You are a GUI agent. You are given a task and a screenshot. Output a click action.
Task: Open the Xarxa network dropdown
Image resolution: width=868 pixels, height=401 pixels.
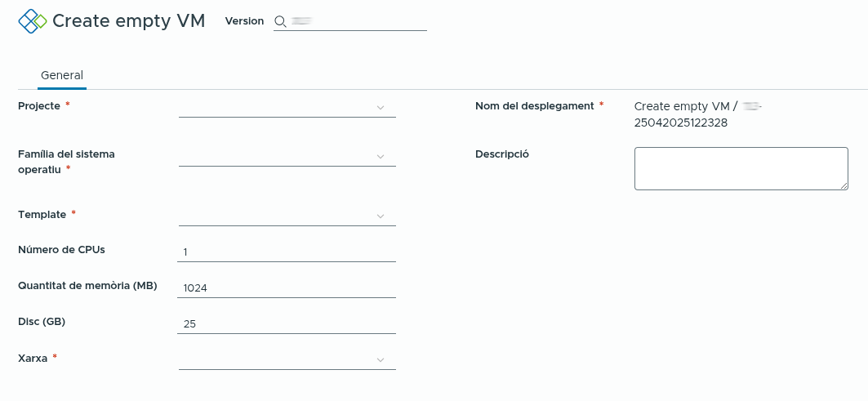coord(287,359)
